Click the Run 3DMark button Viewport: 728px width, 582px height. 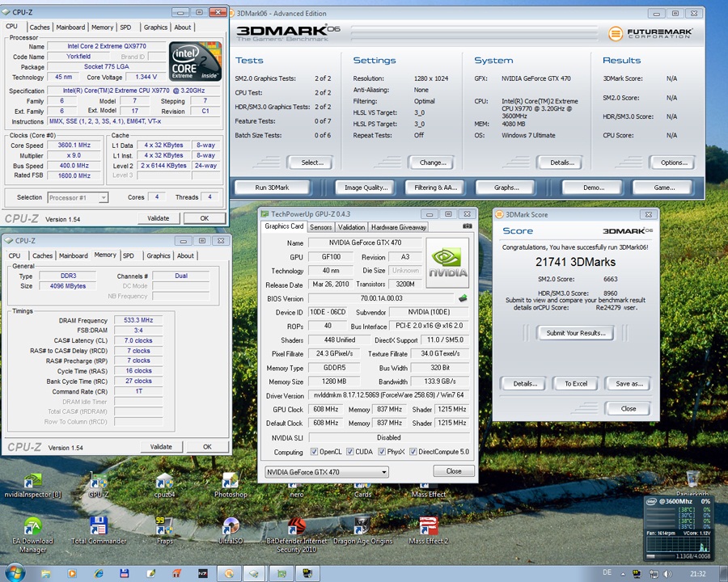(272, 188)
